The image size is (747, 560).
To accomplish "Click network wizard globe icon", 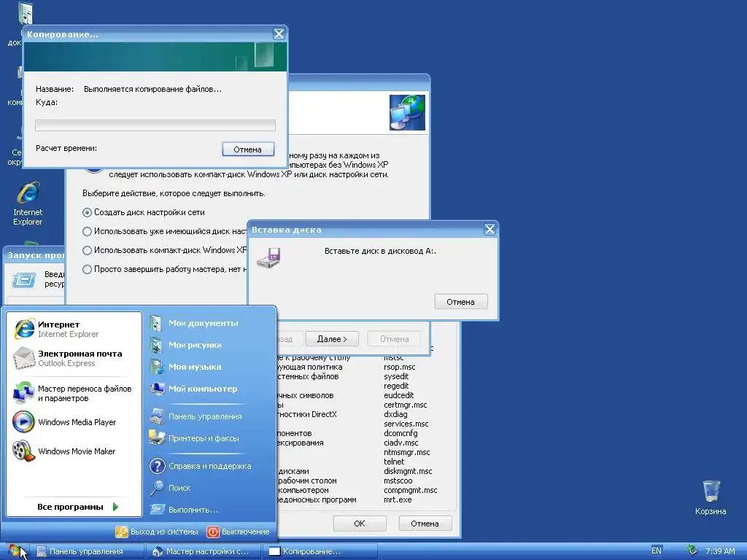I will (407, 112).
